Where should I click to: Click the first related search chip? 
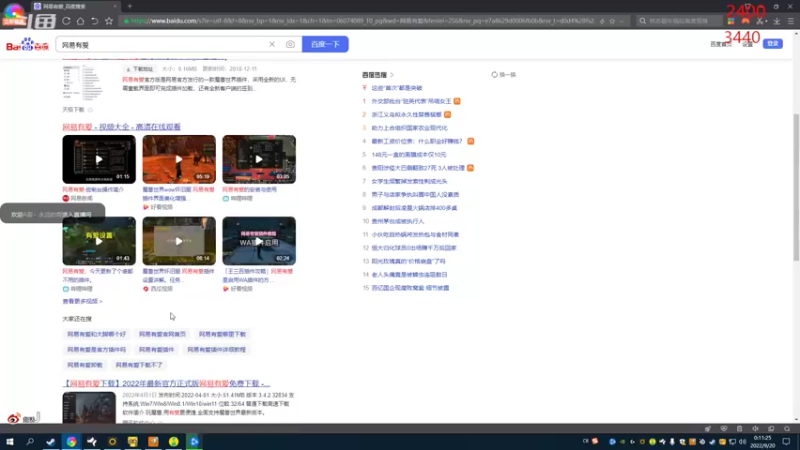(96, 334)
